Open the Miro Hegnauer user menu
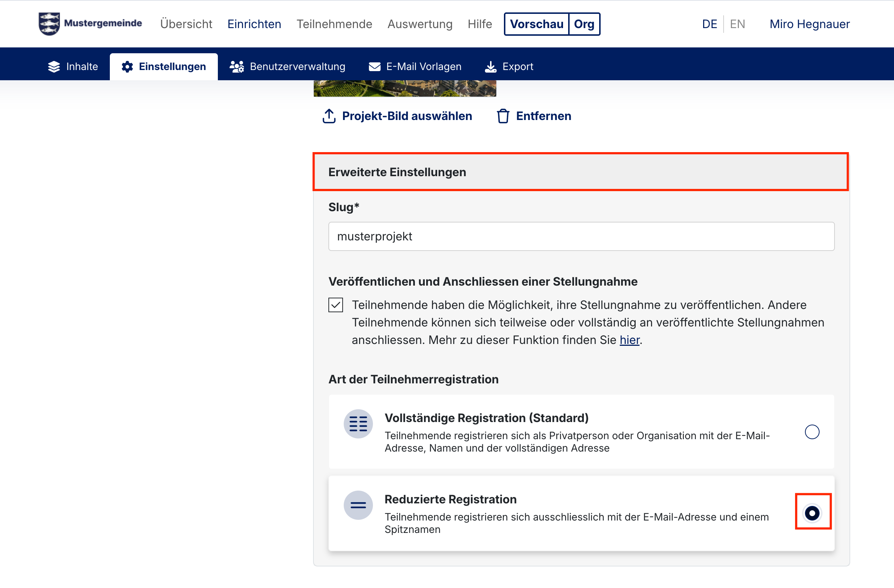 pyautogui.click(x=809, y=24)
